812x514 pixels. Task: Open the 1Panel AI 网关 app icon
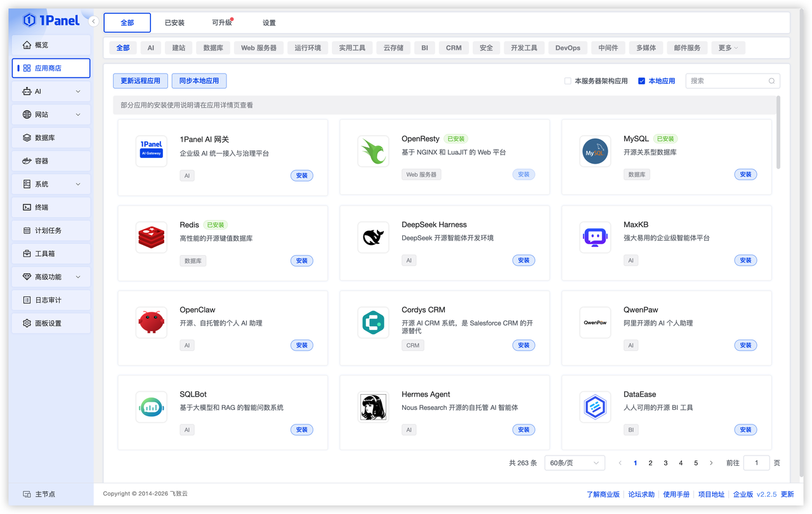tap(151, 151)
